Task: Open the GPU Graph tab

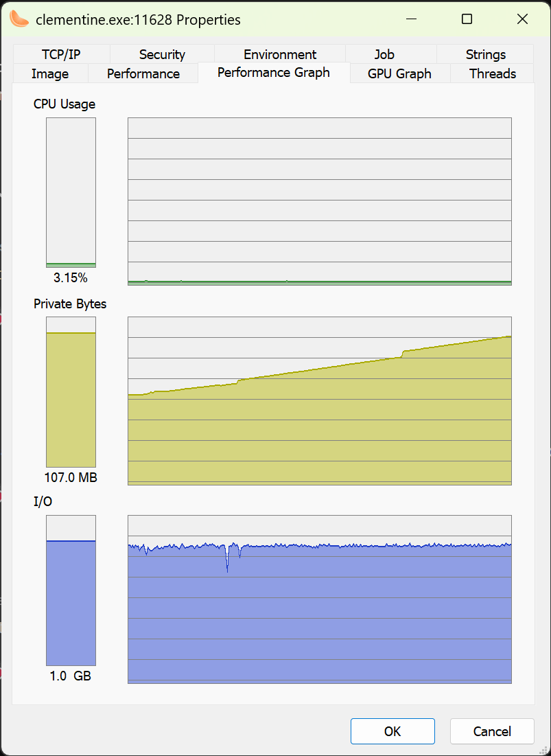Action: point(400,73)
